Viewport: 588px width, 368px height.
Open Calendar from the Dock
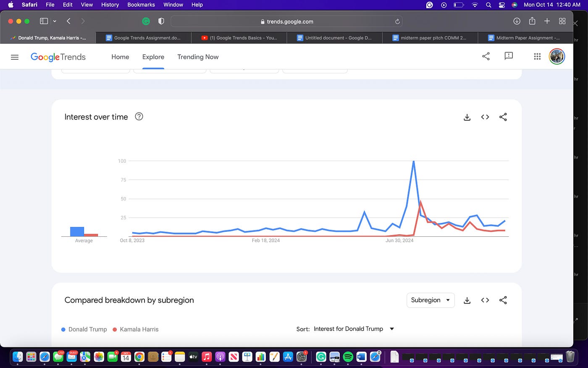click(126, 357)
